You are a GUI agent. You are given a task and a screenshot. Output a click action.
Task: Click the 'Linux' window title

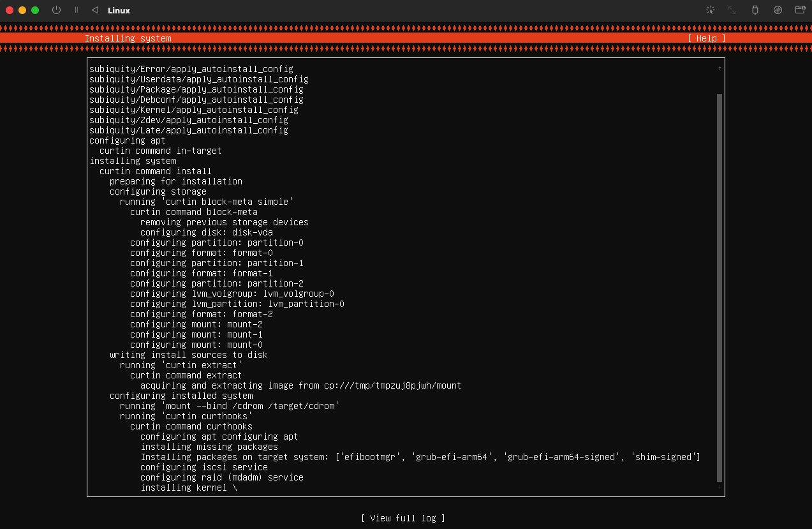pyautogui.click(x=119, y=10)
